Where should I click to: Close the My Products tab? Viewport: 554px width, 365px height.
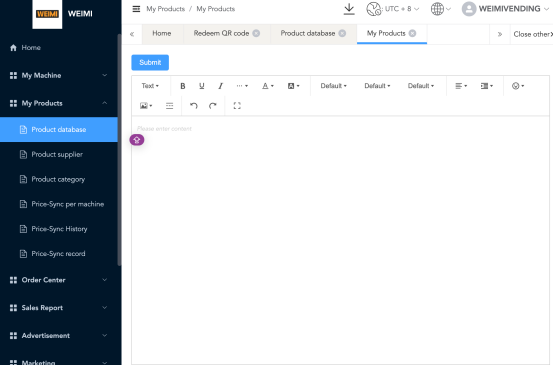412,33
